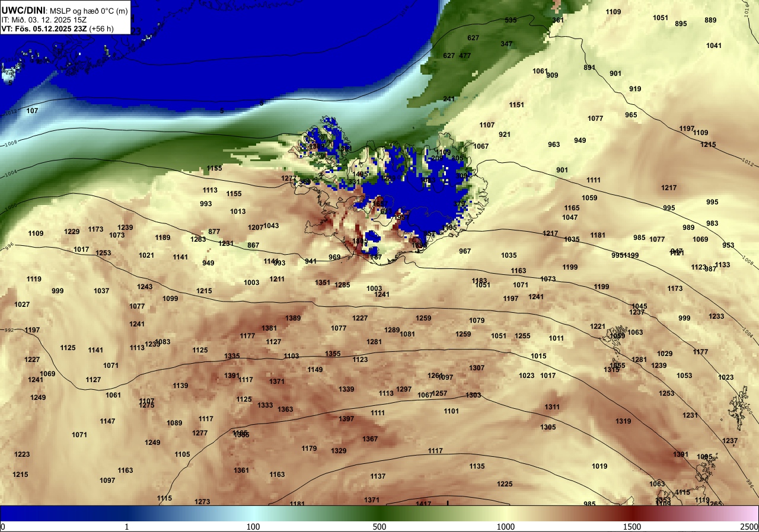Click the 965 map value
This screenshot has width=759, height=532.
click(631, 115)
